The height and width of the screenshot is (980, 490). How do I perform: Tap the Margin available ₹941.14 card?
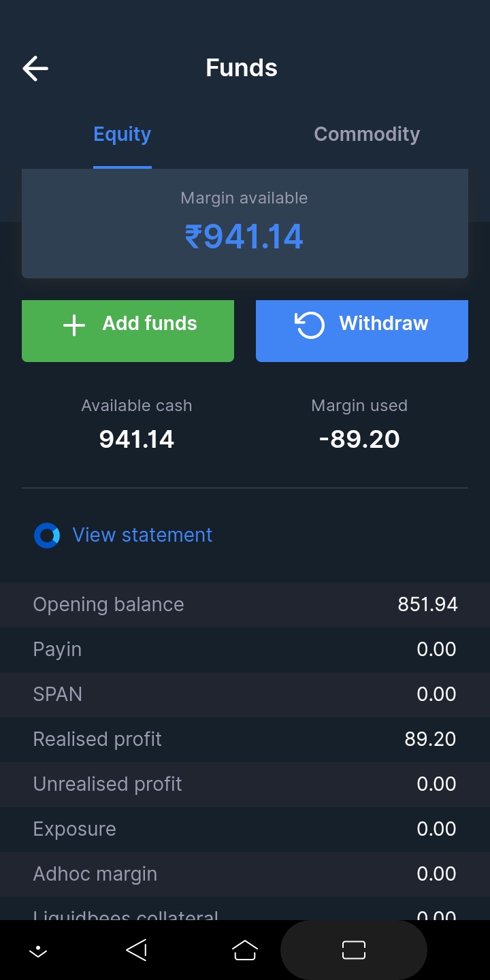click(x=245, y=223)
